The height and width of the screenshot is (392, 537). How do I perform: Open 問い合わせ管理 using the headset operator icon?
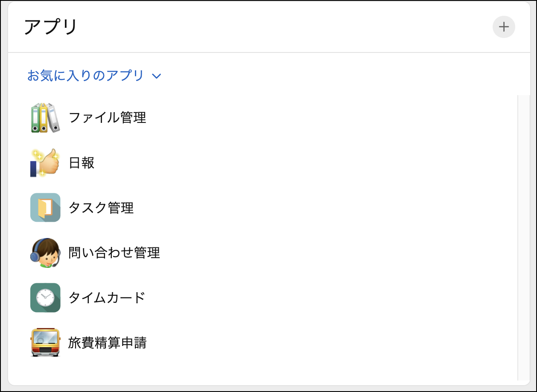[45, 253]
